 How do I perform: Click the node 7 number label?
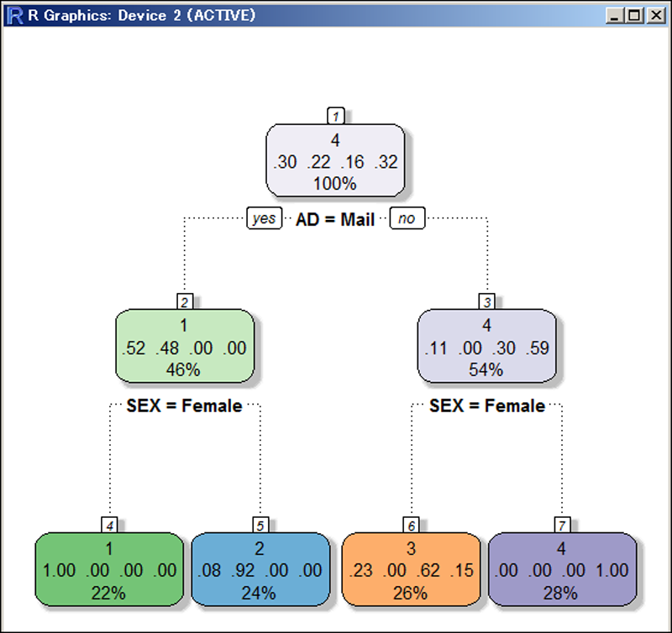(x=562, y=525)
